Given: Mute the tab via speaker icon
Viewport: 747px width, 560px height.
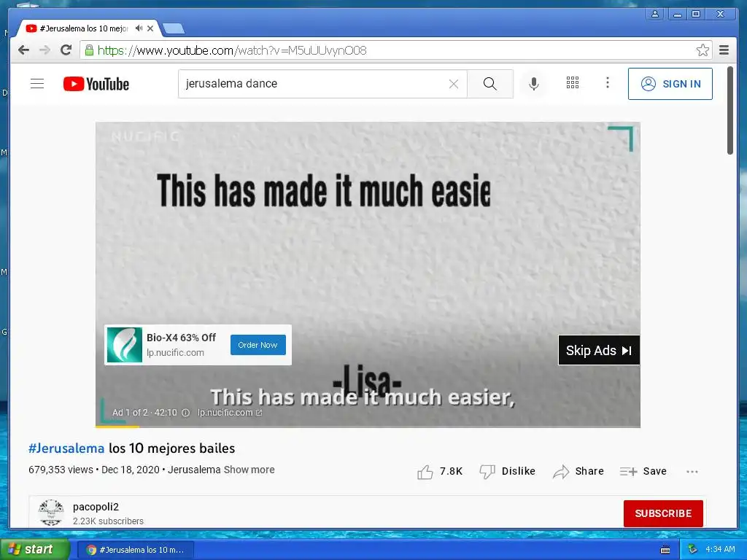Looking at the screenshot, I should click(x=139, y=28).
